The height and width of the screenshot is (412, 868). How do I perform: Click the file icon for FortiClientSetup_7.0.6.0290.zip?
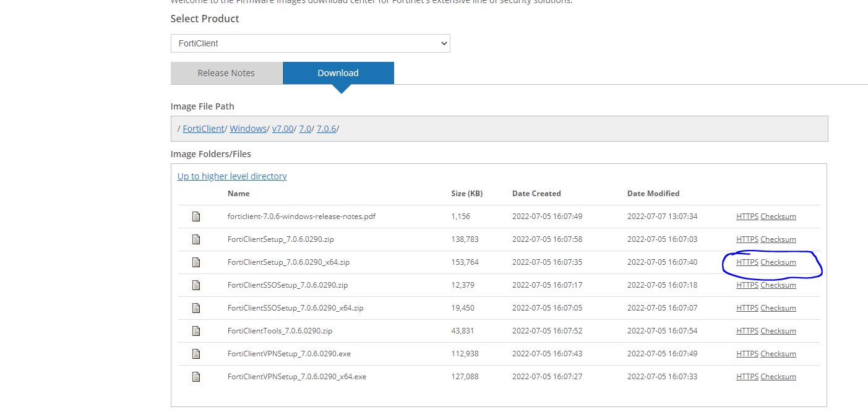click(x=196, y=239)
